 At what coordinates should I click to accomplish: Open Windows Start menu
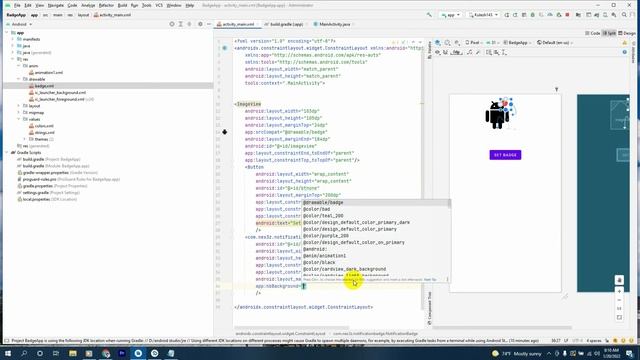pos(7,353)
